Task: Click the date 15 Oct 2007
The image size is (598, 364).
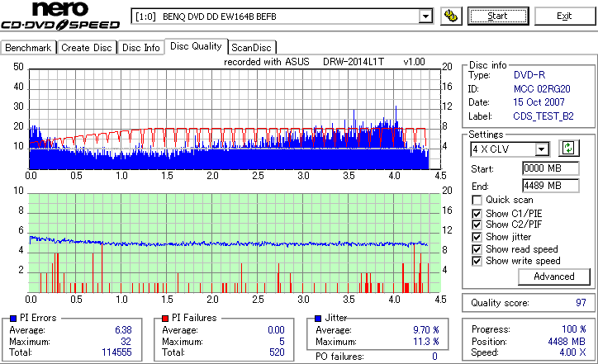Action: coord(539,102)
